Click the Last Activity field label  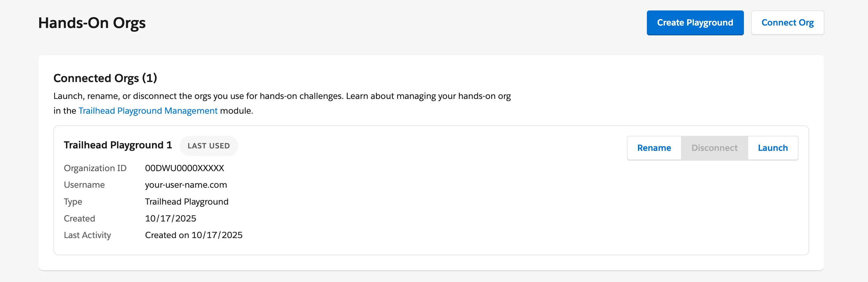pyautogui.click(x=87, y=235)
